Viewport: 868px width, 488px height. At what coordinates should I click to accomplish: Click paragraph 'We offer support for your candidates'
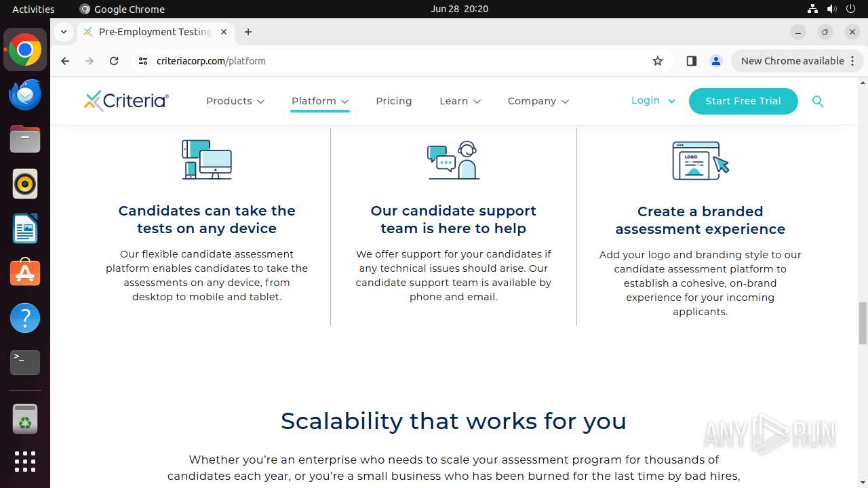454,275
